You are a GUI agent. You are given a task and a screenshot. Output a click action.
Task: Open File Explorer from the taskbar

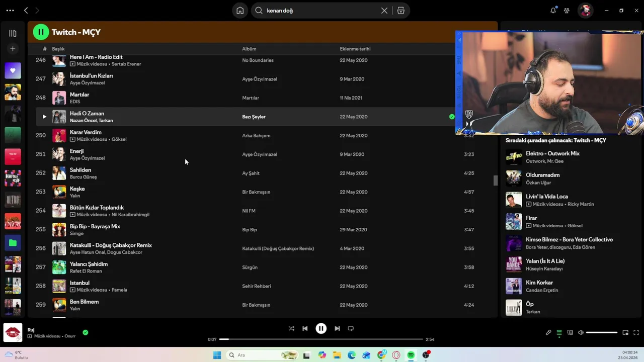click(x=337, y=355)
